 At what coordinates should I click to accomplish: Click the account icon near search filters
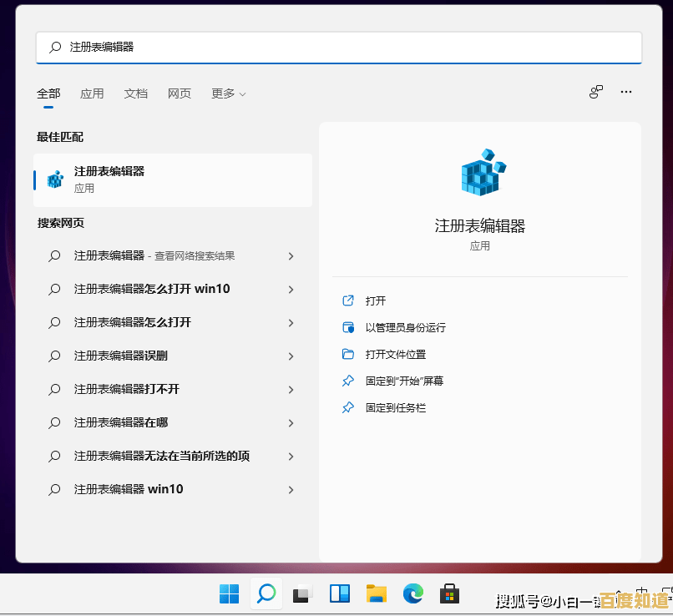click(x=595, y=92)
